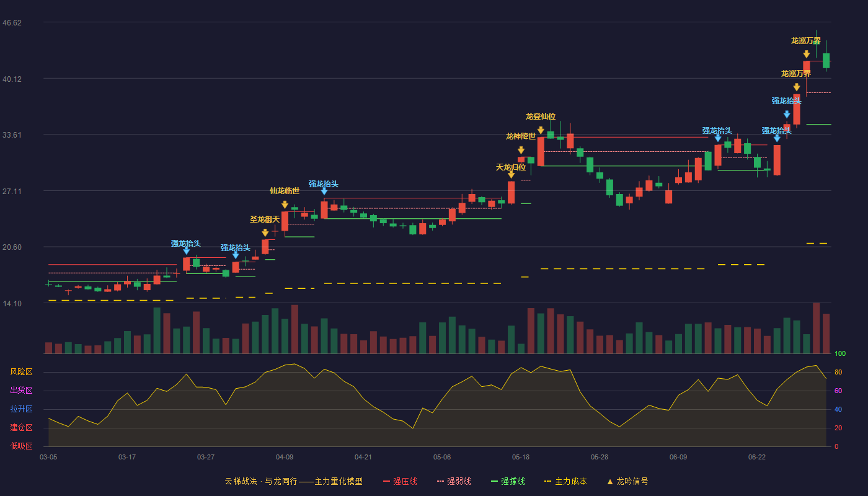This screenshot has width=868, height=496.
Task: Click the yellow arrow under 龙神降世
Action: coord(521,150)
